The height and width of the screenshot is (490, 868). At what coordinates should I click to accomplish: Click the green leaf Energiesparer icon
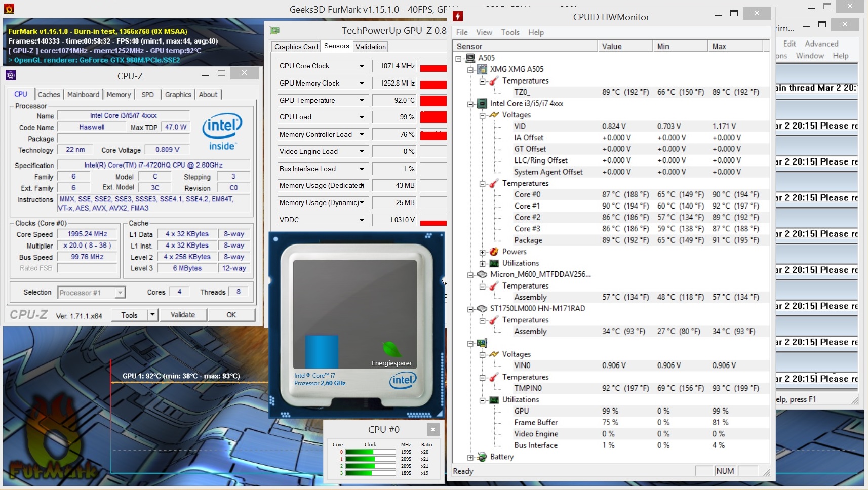click(391, 349)
